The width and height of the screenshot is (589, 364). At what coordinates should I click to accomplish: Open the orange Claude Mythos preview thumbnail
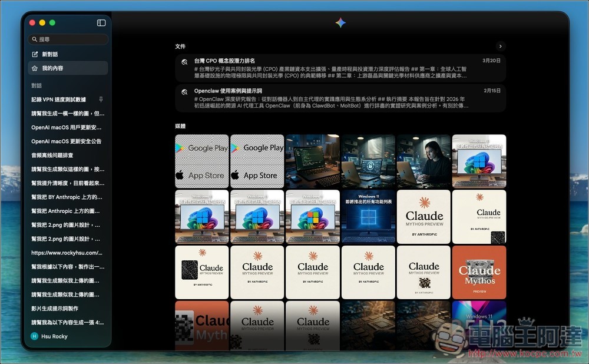479,272
